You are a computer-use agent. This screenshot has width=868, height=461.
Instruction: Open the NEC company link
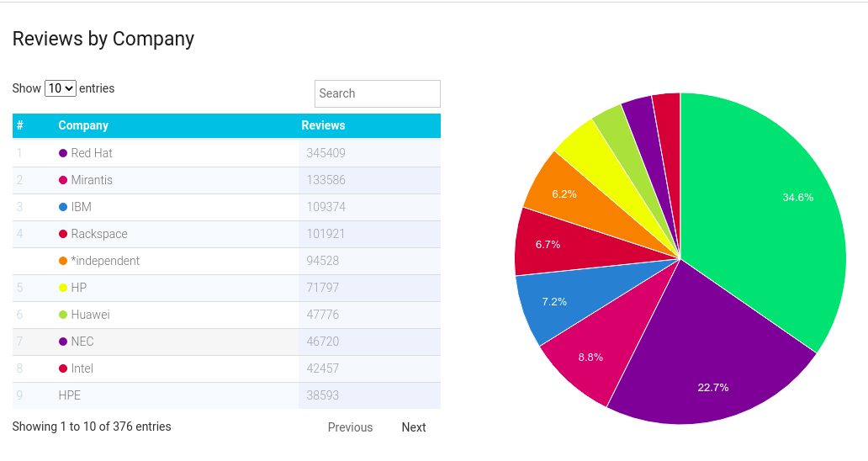[x=82, y=342]
